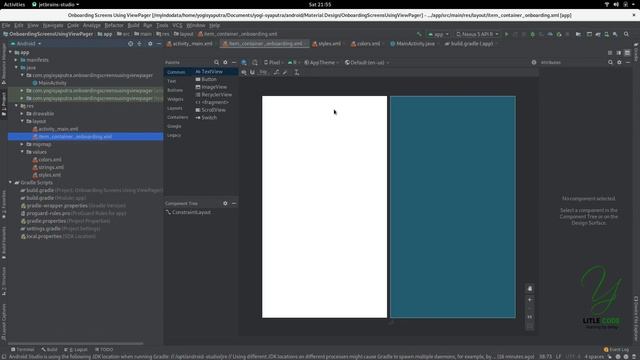The image size is (640, 360).
Task: Toggle view options eye icon in layout toolbar
Action: point(244,72)
